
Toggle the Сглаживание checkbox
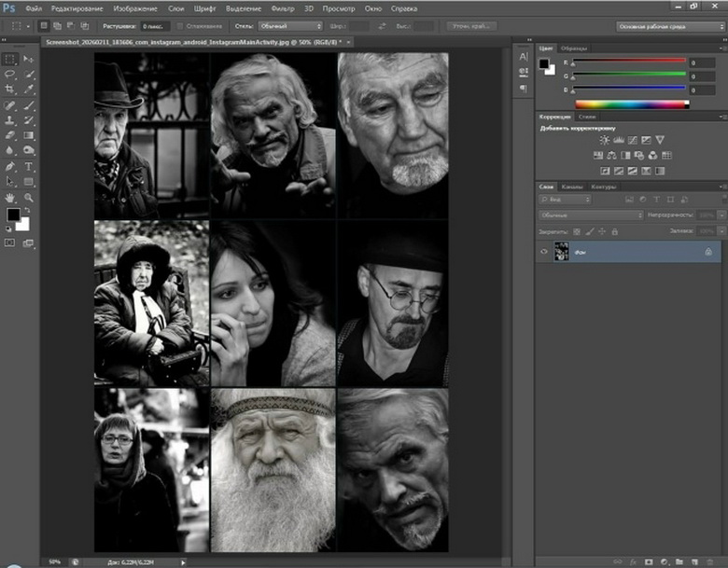click(x=178, y=27)
